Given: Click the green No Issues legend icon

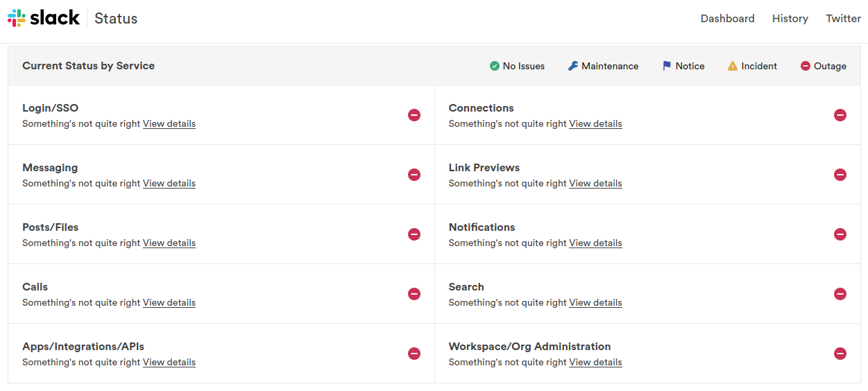Looking at the screenshot, I should pos(495,66).
